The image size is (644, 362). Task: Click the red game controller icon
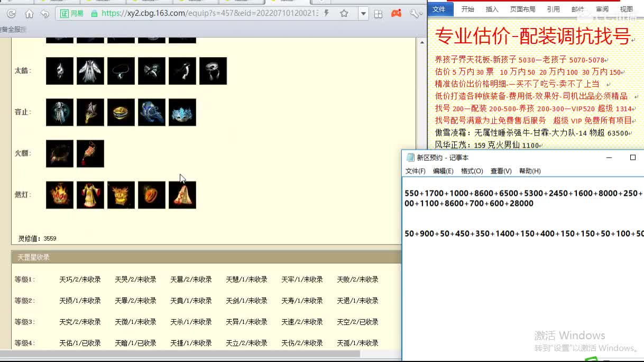(x=396, y=14)
